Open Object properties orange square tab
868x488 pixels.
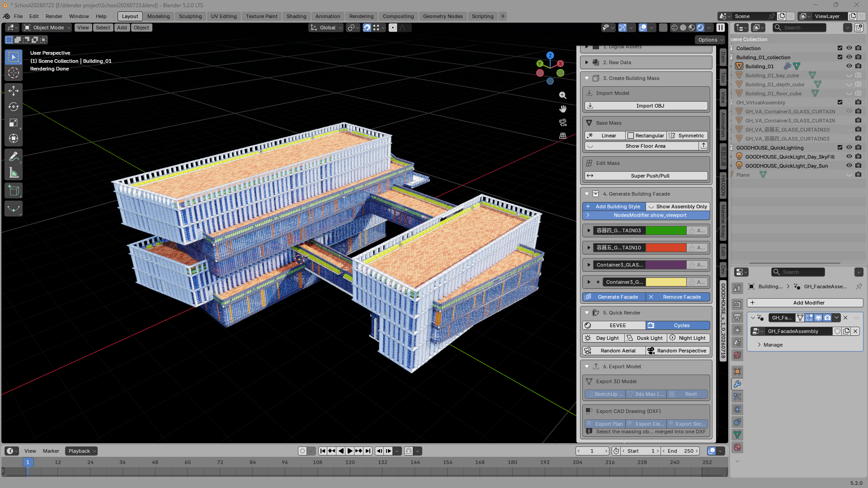[x=737, y=371]
